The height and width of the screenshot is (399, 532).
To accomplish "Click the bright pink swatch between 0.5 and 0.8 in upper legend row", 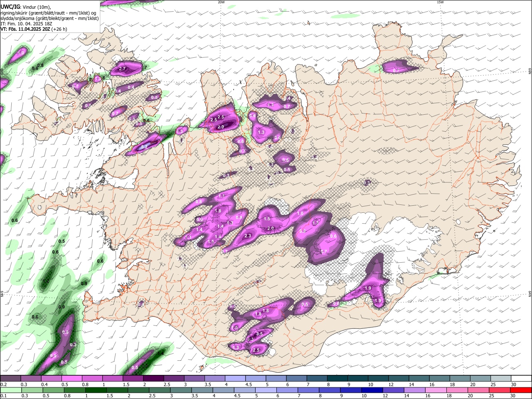I will pos(72,378).
